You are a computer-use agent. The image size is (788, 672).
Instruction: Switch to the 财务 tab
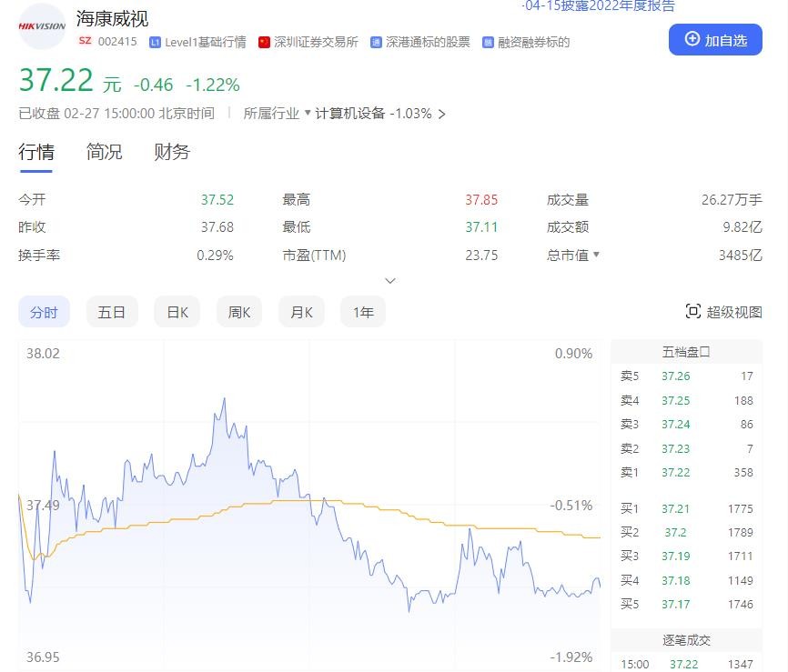tap(172, 152)
